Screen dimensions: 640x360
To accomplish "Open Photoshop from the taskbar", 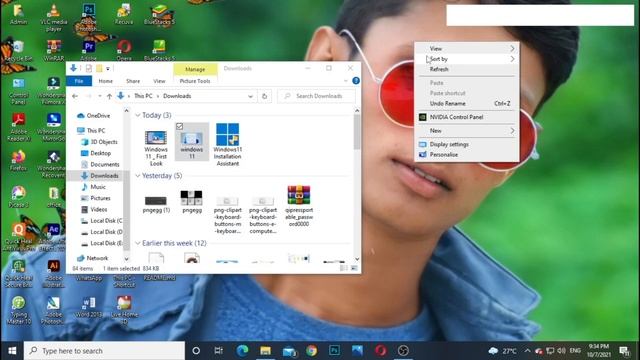I will click(334, 351).
